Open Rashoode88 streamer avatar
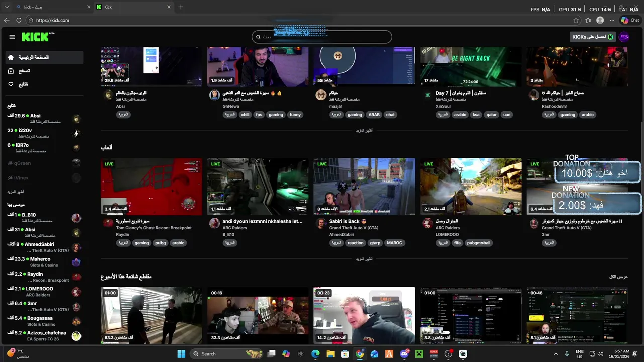This screenshot has width=644, height=362. click(534, 95)
